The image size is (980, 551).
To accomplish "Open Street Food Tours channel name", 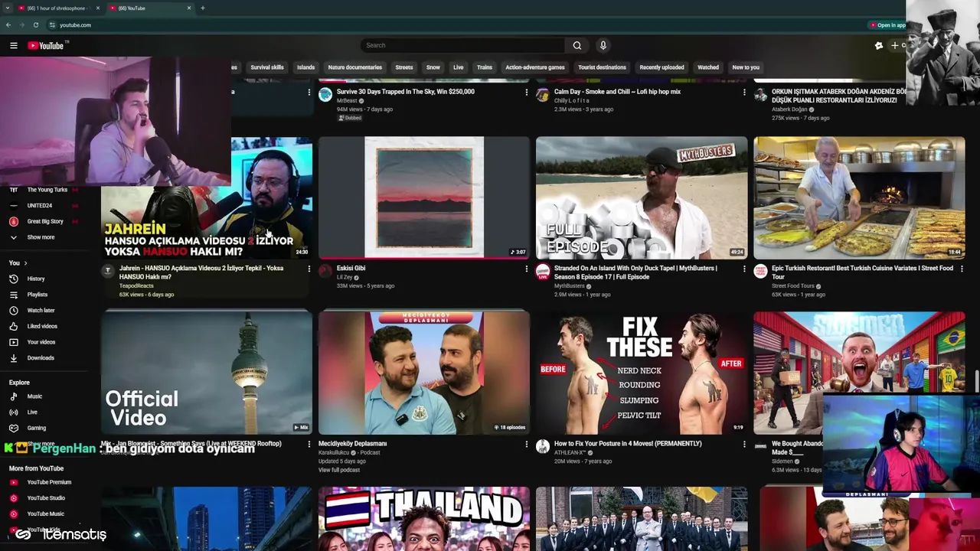I will tap(792, 286).
